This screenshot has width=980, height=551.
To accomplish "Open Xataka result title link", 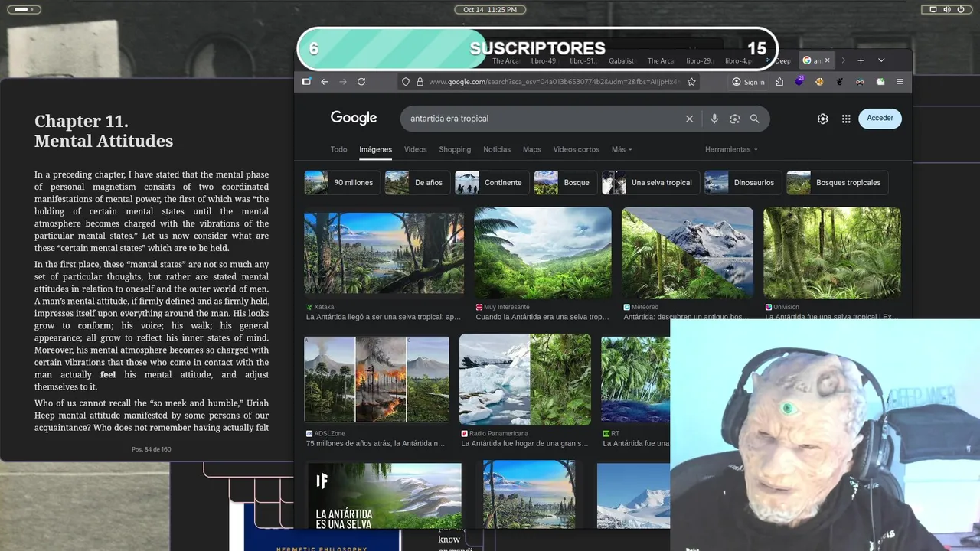I will (384, 317).
